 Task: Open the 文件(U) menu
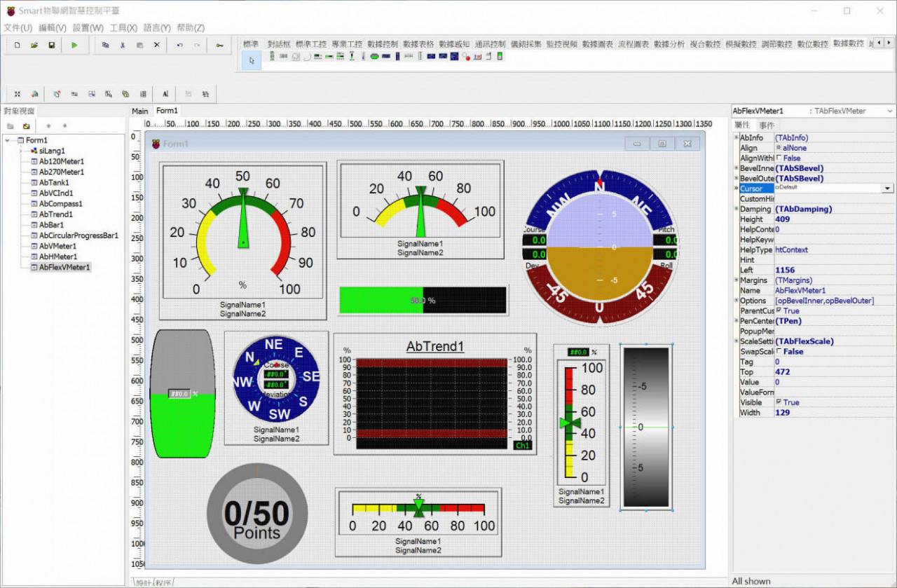[x=18, y=28]
